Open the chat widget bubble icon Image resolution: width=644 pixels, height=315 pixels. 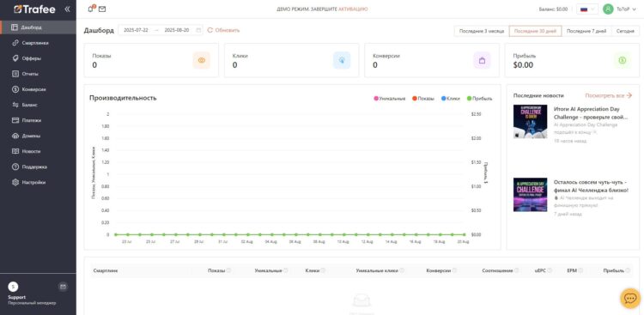pyautogui.click(x=630, y=298)
